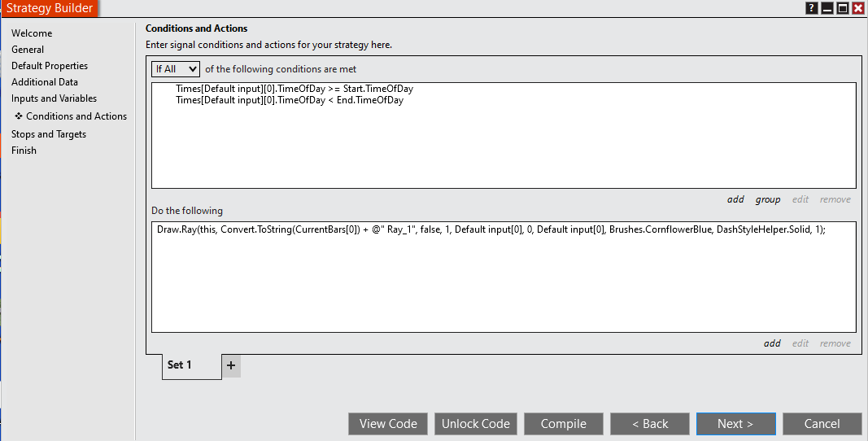The image size is (868, 441).
Task: Open the Additional Data section
Action: 45,82
